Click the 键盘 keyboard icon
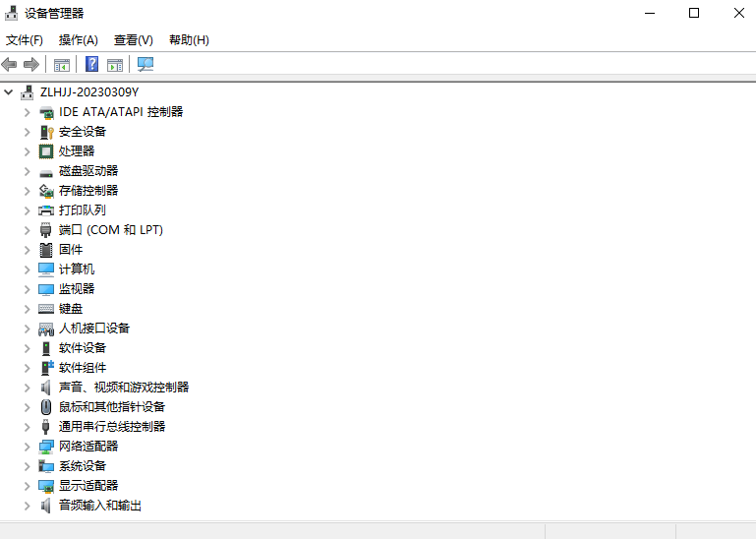Viewport: 756px width, 539px height. 46,309
